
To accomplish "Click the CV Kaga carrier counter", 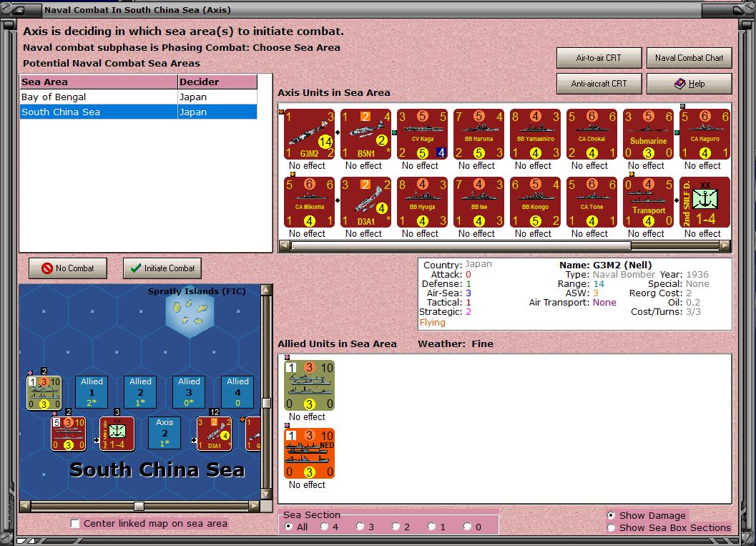I will click(x=422, y=134).
